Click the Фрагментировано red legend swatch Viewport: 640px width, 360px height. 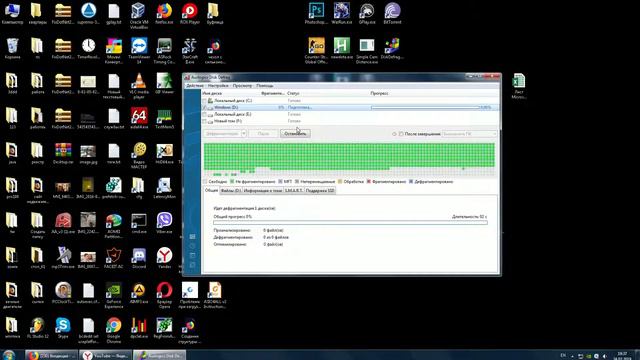(369, 182)
